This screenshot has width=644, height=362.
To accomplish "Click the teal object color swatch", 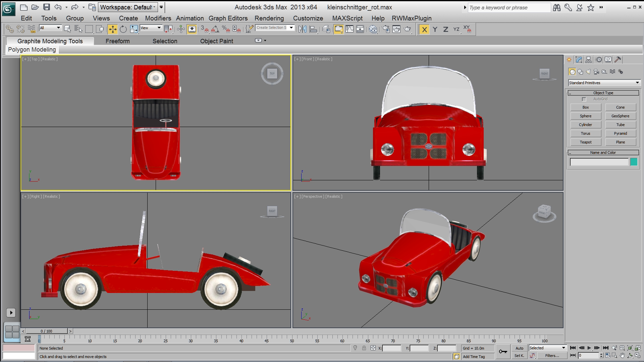I will 634,162.
